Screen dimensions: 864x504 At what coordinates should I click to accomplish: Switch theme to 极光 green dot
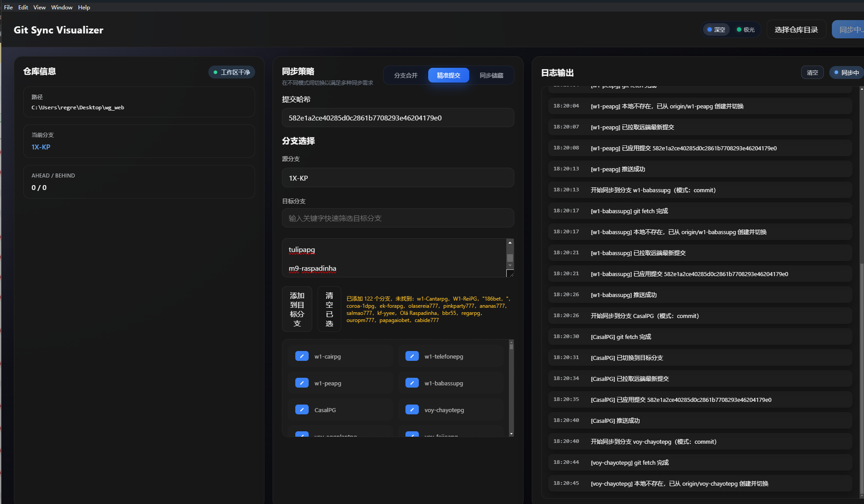tap(745, 30)
